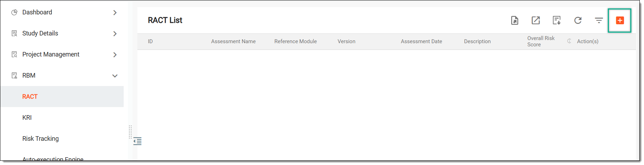Click the Dashboard pie chart icon
This screenshot has width=644, height=165.
point(14,12)
